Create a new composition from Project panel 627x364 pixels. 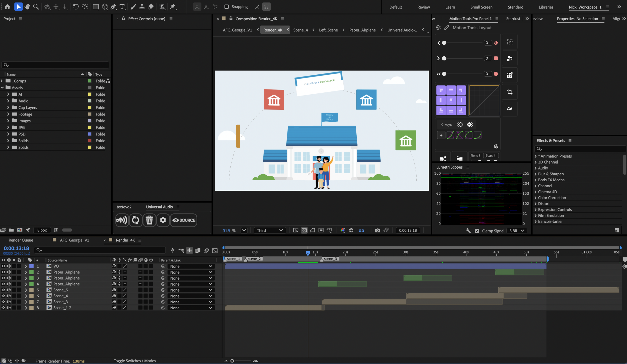(x=20, y=230)
